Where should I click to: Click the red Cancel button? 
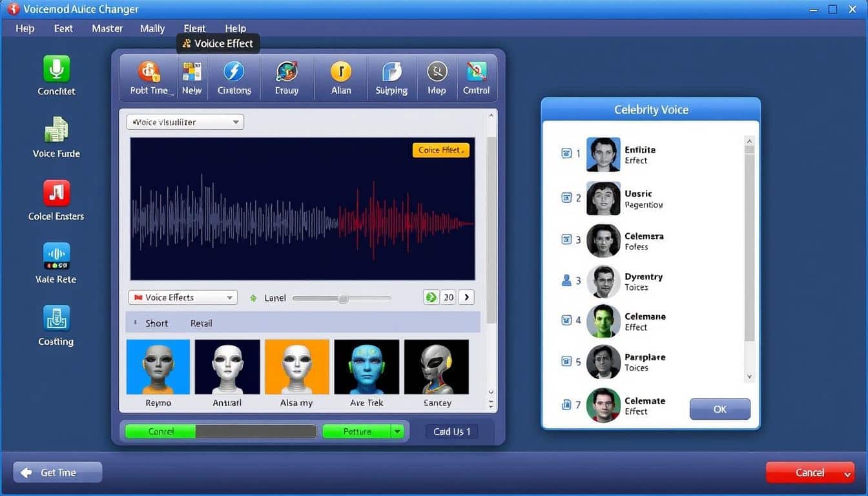point(810,472)
